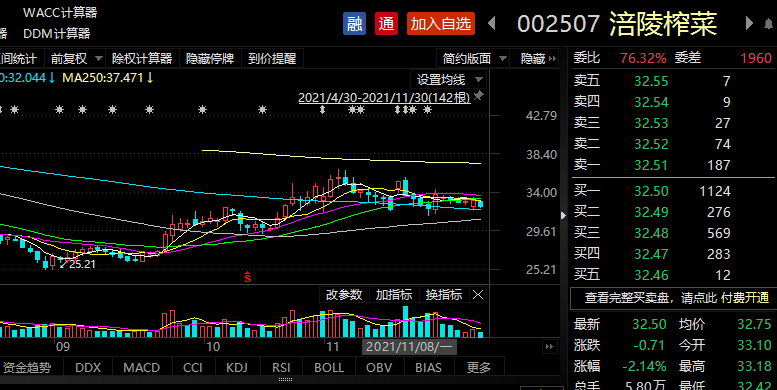Click the 换指标 button
The width and height of the screenshot is (777, 390).
coord(444,295)
